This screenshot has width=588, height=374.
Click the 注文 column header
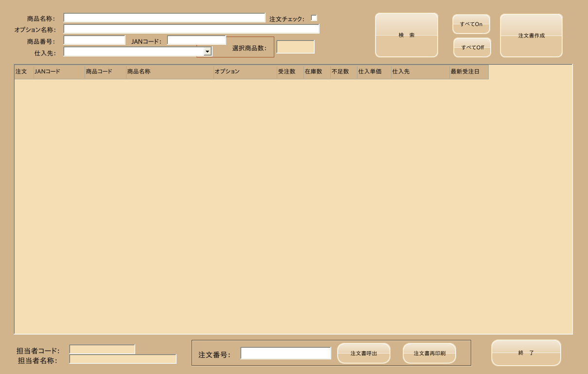[x=24, y=72]
